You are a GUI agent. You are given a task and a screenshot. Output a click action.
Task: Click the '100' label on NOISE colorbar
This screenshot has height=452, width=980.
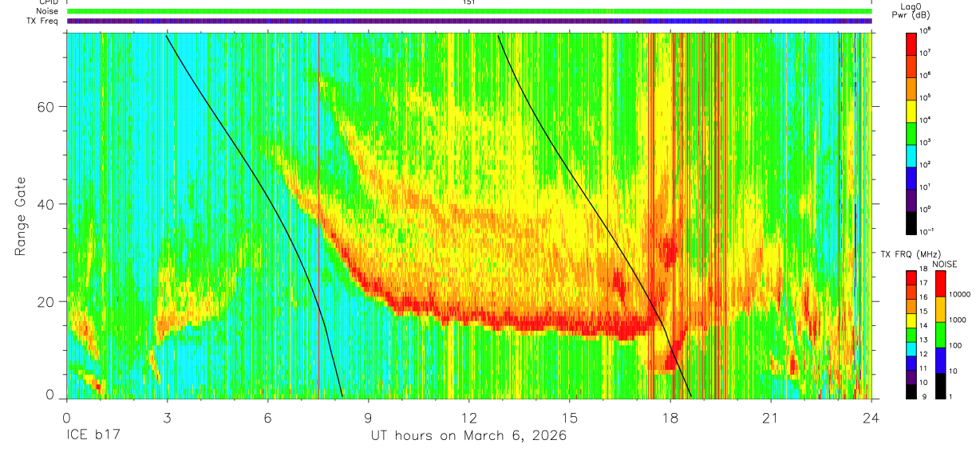click(x=956, y=346)
